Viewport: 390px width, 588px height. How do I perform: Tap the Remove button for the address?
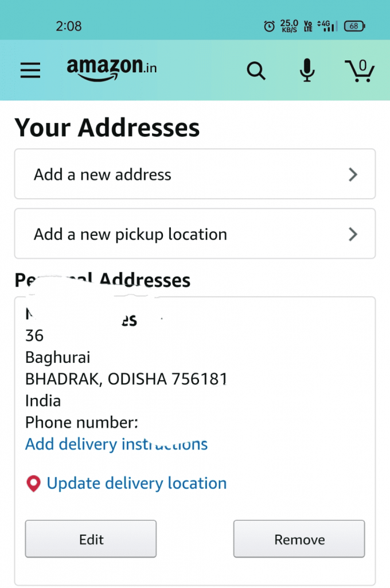click(299, 539)
